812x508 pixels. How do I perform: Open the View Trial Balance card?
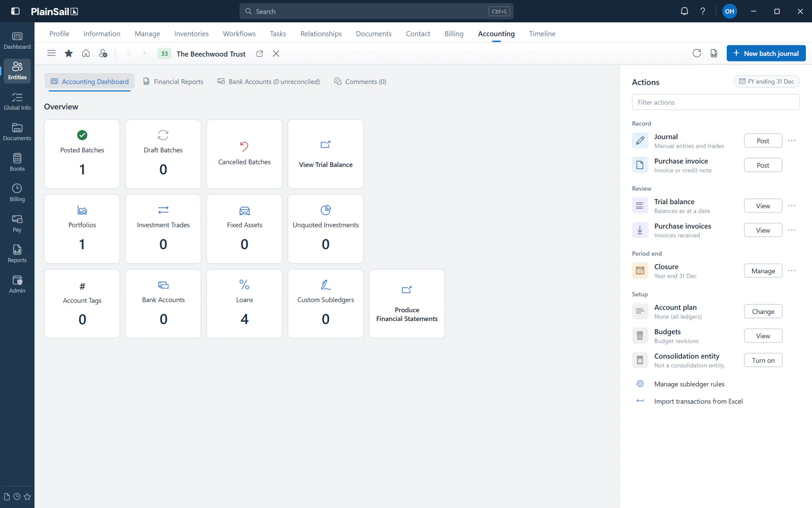325,154
